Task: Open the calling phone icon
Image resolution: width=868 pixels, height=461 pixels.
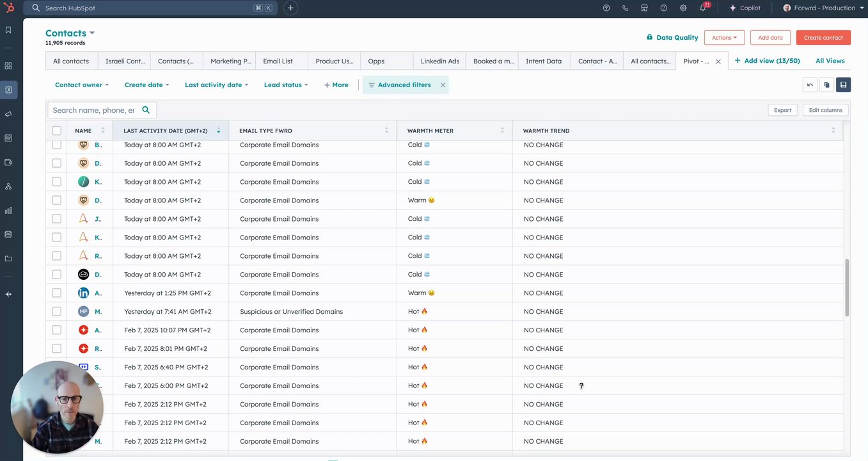Action: pyautogui.click(x=626, y=8)
